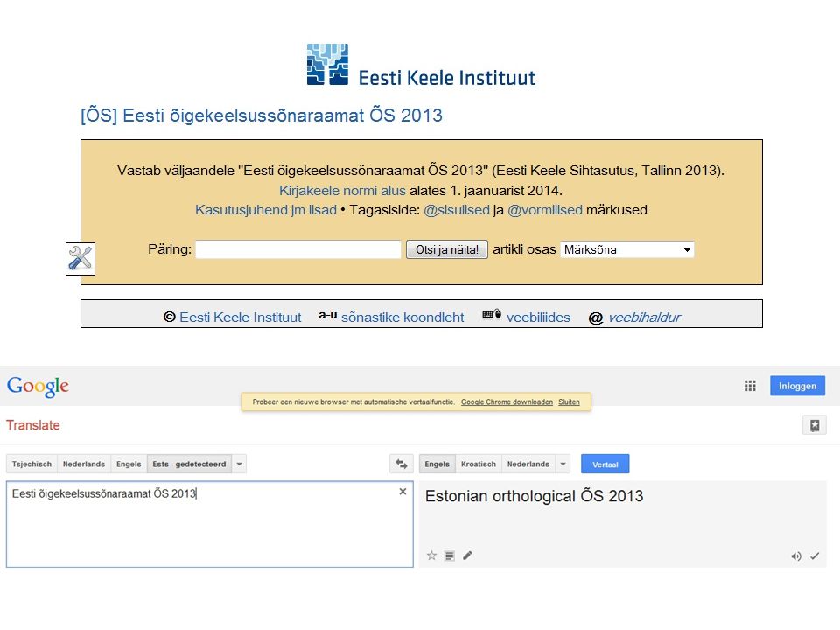This screenshot has height=630, width=840.
Task: Select Tsjechisch as the source language
Action: [x=31, y=464]
